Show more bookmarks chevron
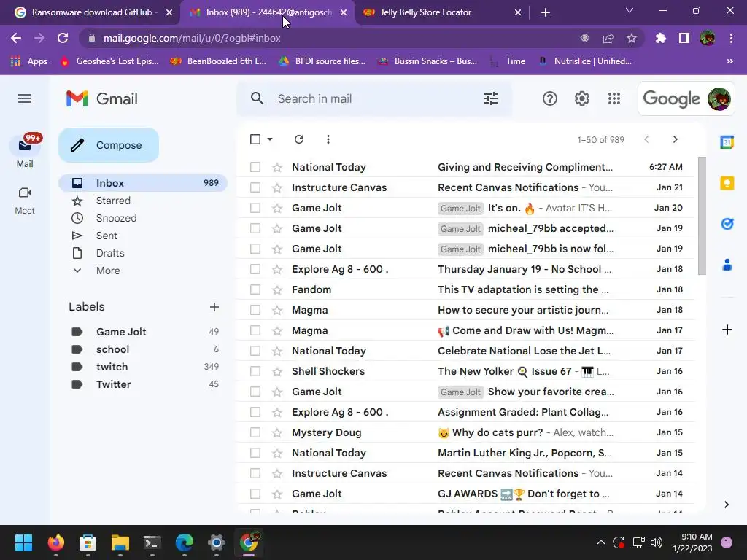747x560 pixels. point(729,61)
